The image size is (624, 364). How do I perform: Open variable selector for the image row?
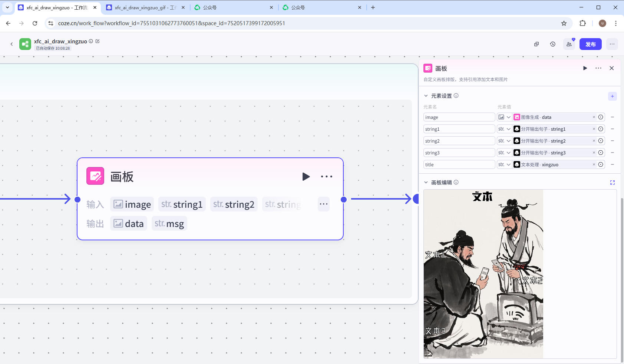[x=601, y=117]
